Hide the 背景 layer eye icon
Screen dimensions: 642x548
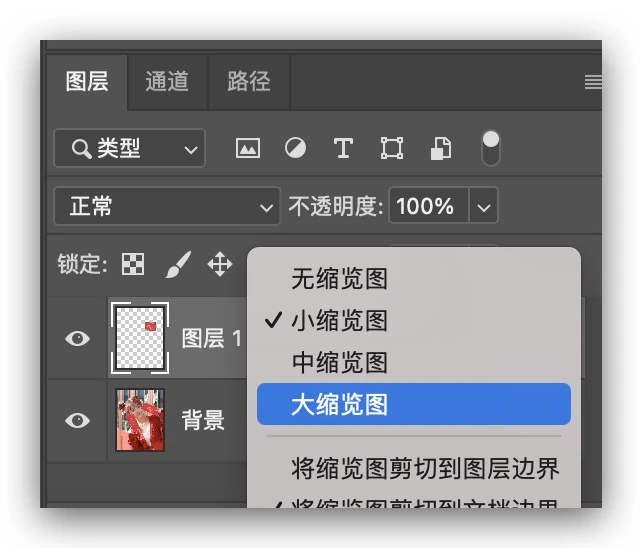[77, 420]
